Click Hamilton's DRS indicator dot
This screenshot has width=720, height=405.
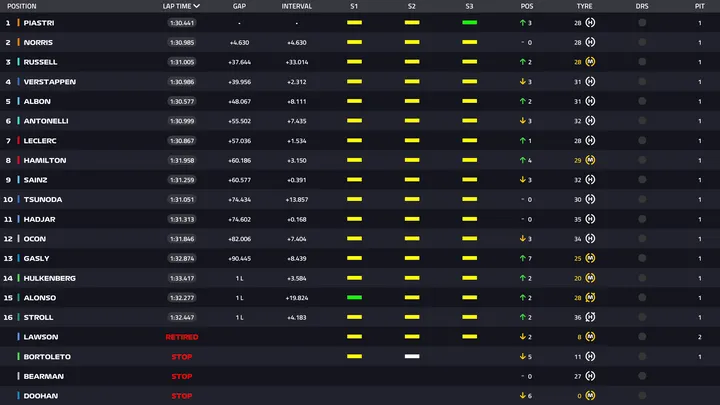[x=642, y=160]
